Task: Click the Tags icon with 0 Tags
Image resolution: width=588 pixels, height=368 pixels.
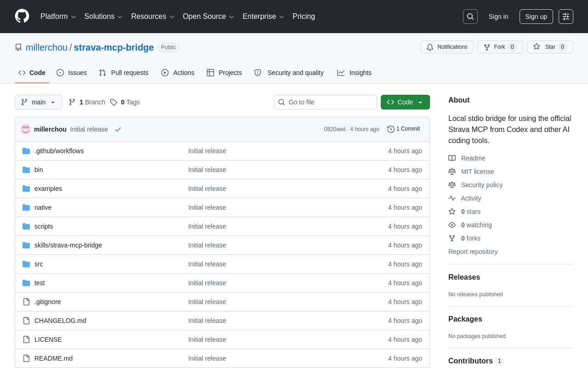Action: click(x=113, y=102)
